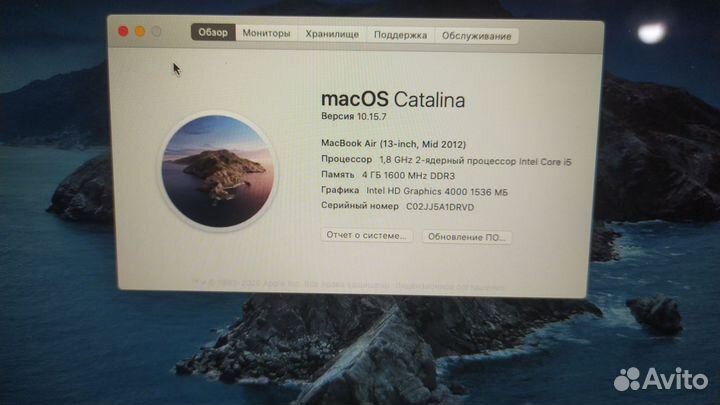Click the Версия 10.15.7 text
The width and height of the screenshot is (720, 405).
[354, 116]
